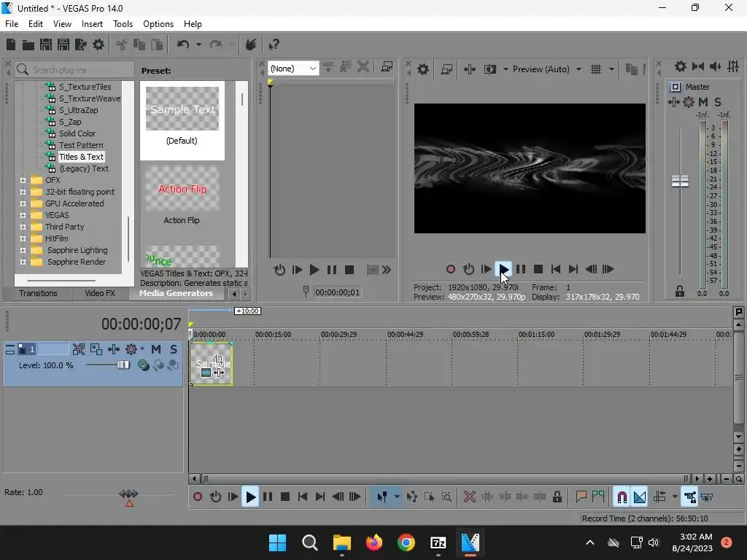Expand the GPU Accelerated folder
Image resolution: width=747 pixels, height=560 pixels.
[x=23, y=203]
